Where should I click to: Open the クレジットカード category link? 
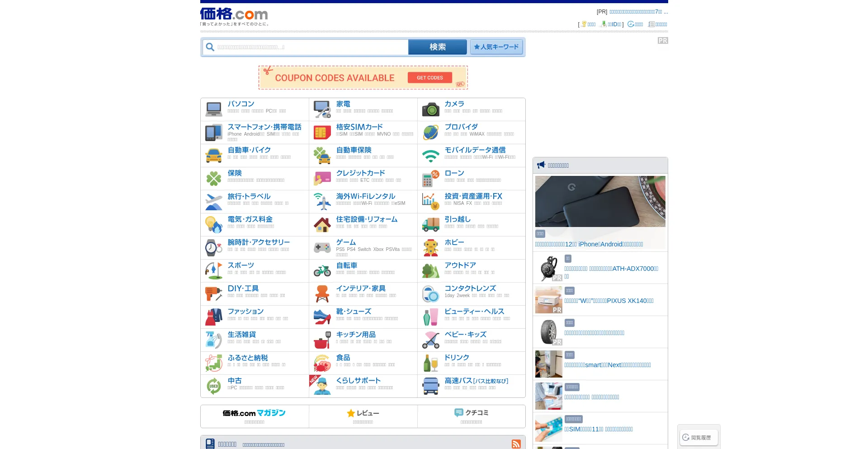(x=360, y=173)
